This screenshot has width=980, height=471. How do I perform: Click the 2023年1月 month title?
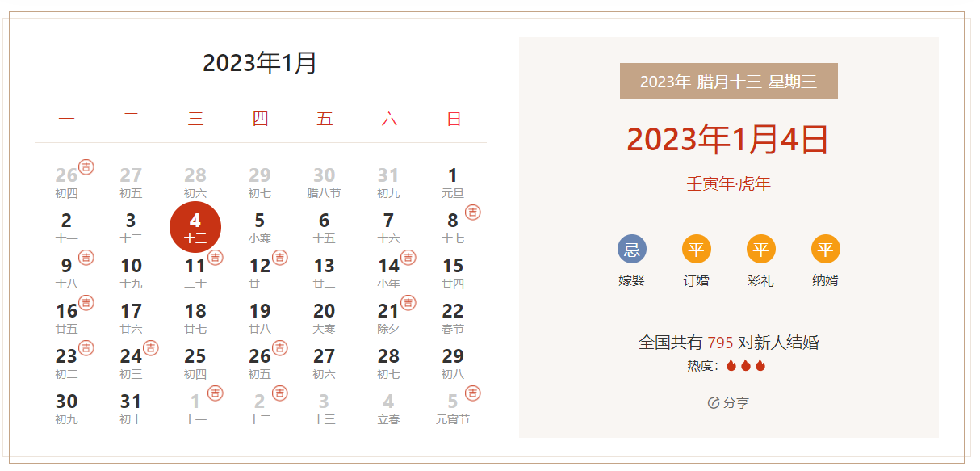click(260, 63)
